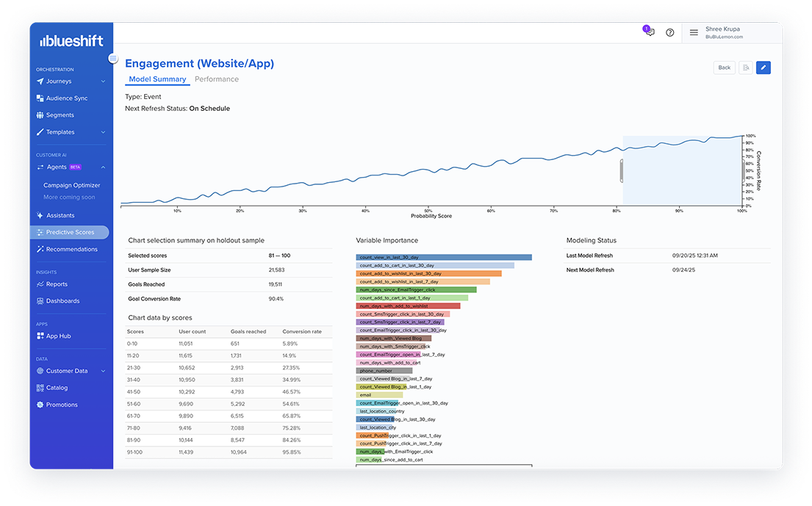Open the blue edit pencil button
The height and width of the screenshot is (506, 812).
pos(763,67)
